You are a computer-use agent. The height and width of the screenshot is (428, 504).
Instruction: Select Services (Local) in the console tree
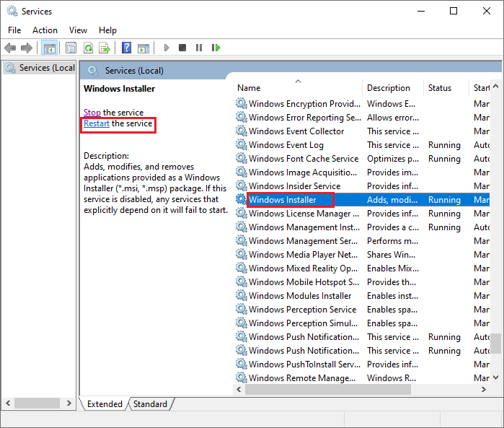coord(40,68)
